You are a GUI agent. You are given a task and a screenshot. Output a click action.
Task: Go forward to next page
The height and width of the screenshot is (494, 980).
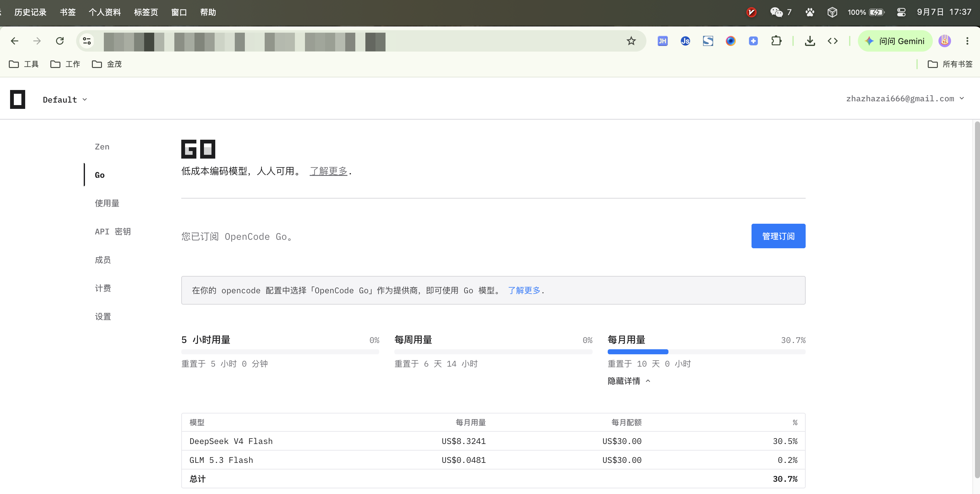point(37,41)
